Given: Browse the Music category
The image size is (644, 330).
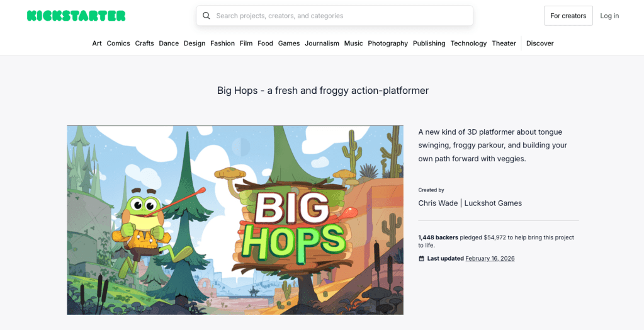Looking at the screenshot, I should click(353, 43).
